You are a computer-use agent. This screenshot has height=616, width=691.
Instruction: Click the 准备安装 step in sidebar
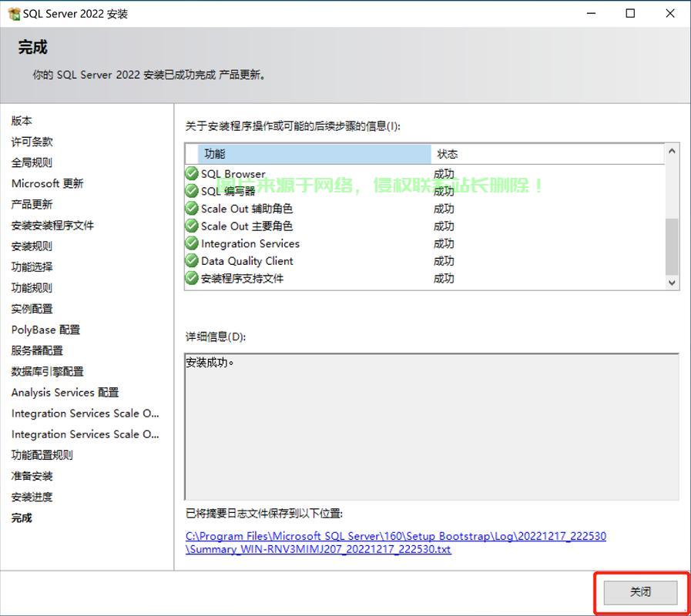tap(32, 476)
